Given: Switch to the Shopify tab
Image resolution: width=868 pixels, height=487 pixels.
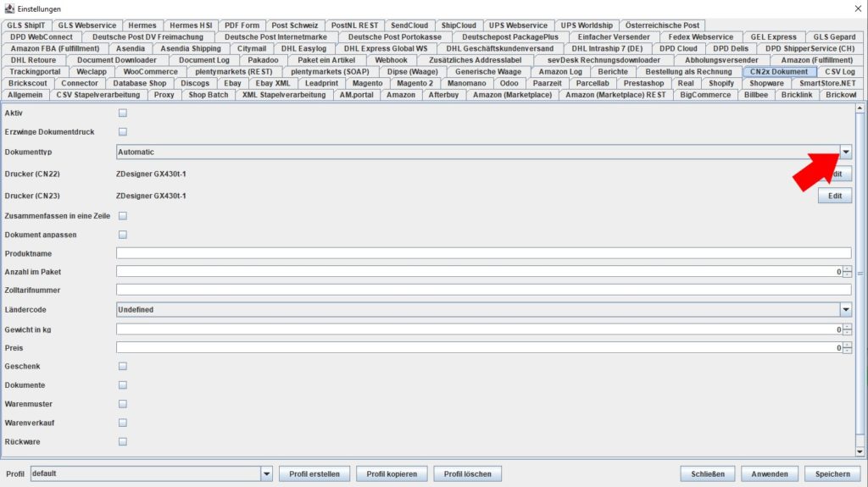Looking at the screenshot, I should (x=721, y=84).
